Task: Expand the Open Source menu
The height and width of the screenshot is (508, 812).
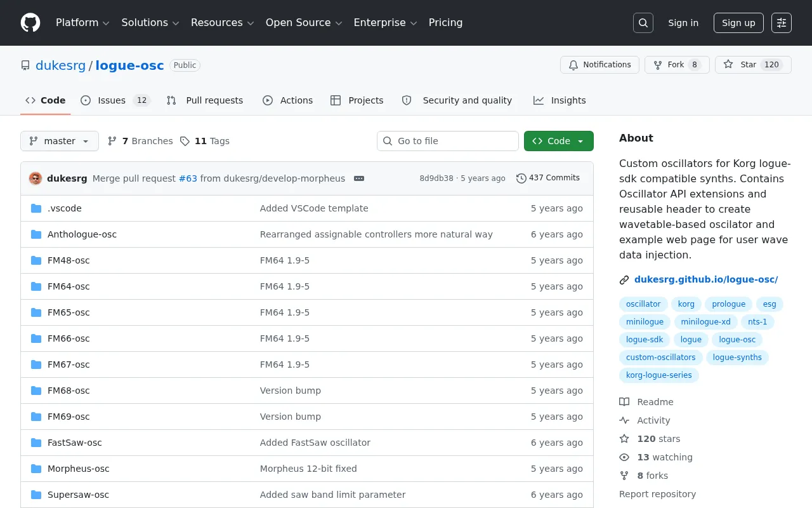Action: (304, 23)
